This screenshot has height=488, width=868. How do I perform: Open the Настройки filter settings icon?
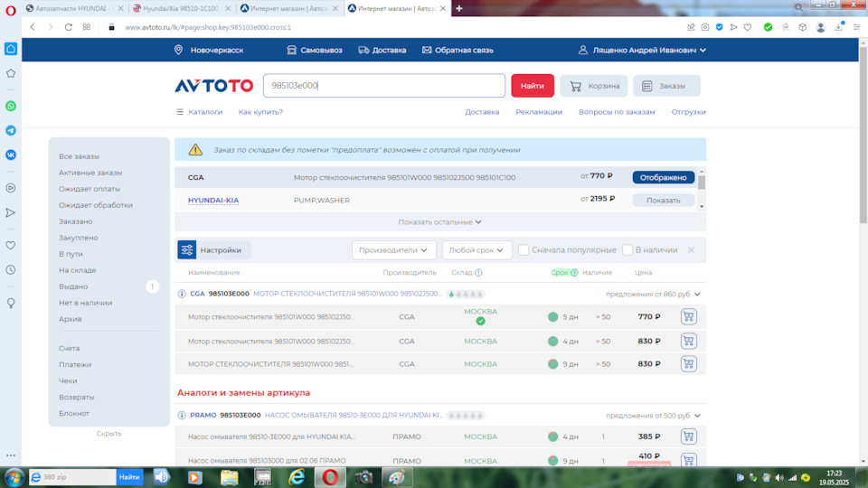187,250
